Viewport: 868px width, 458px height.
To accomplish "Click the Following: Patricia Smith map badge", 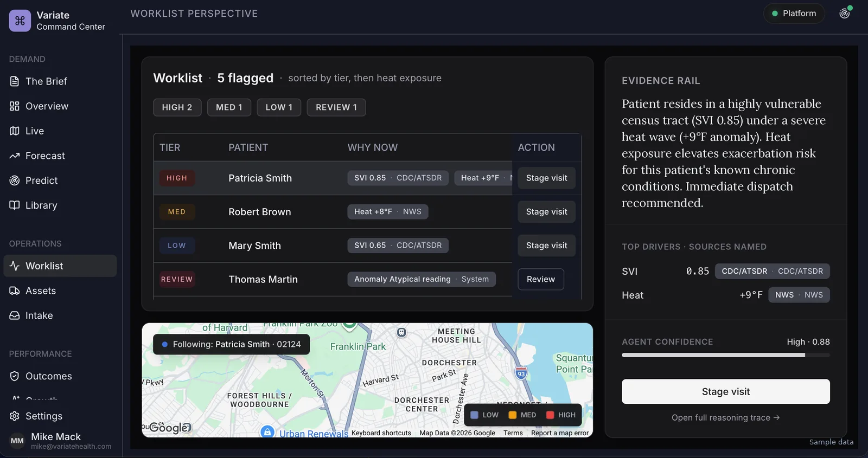I will (232, 344).
